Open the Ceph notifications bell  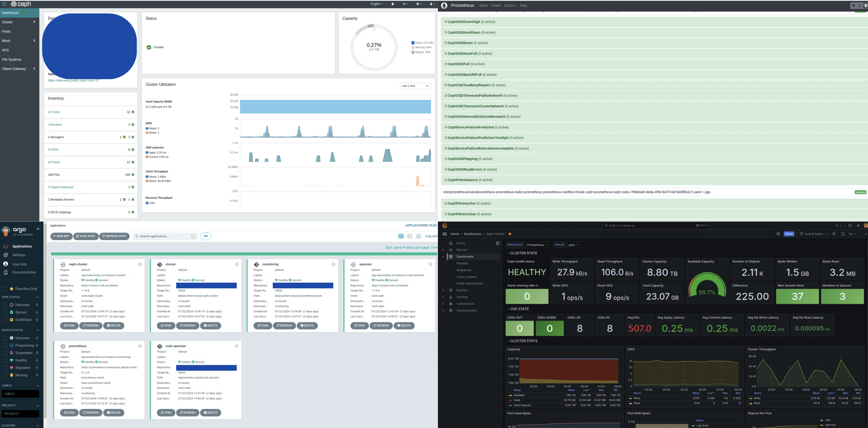pyautogui.click(x=393, y=4)
